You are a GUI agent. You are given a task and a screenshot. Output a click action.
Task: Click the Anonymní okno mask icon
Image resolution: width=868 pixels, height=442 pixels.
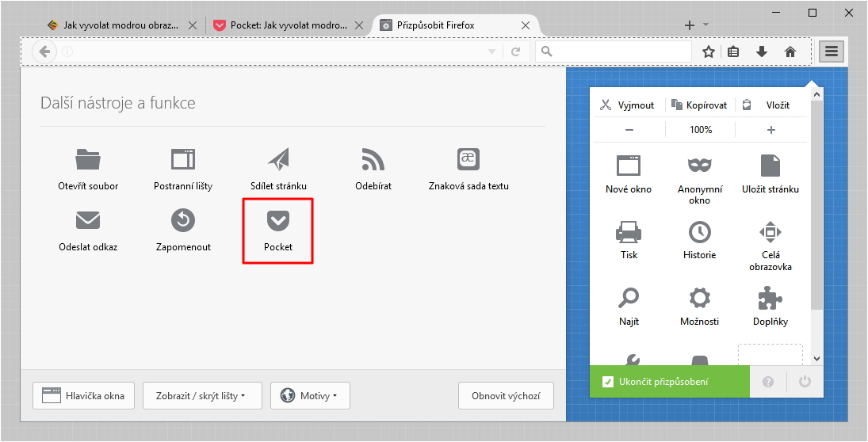[x=700, y=165]
